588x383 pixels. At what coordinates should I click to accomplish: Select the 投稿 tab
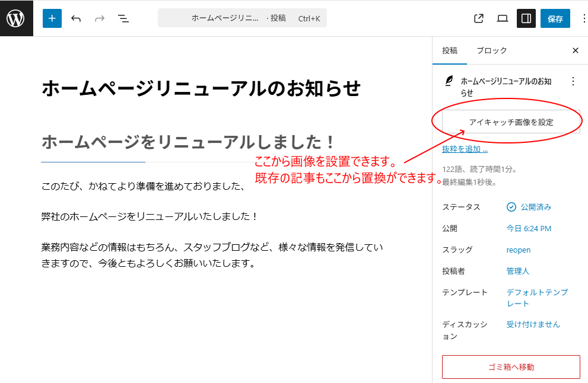(x=450, y=51)
